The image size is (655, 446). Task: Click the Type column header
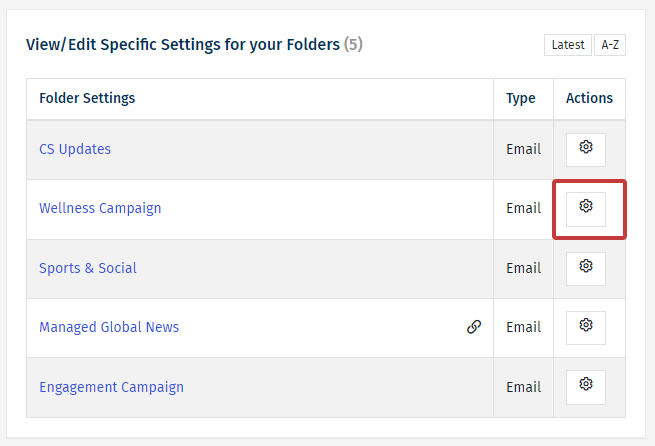pos(520,99)
